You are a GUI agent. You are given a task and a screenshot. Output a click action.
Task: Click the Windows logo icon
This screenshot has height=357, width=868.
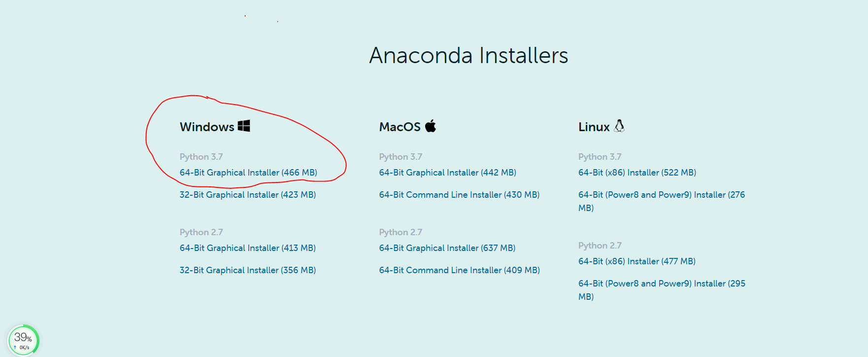pos(243,126)
